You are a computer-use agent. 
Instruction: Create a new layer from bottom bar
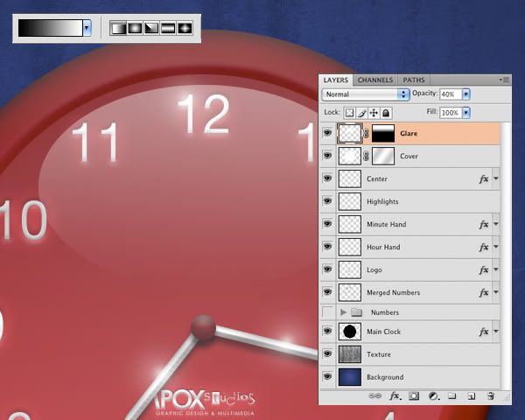(x=471, y=396)
